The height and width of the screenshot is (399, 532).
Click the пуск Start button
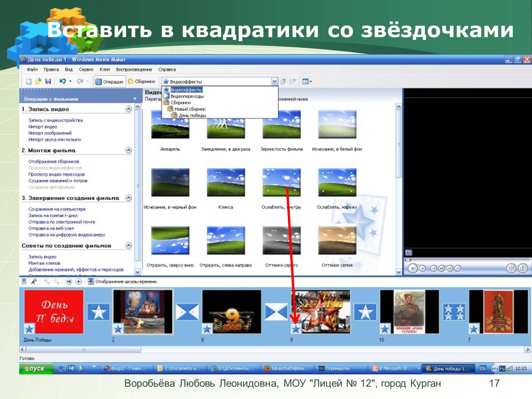click(x=37, y=368)
